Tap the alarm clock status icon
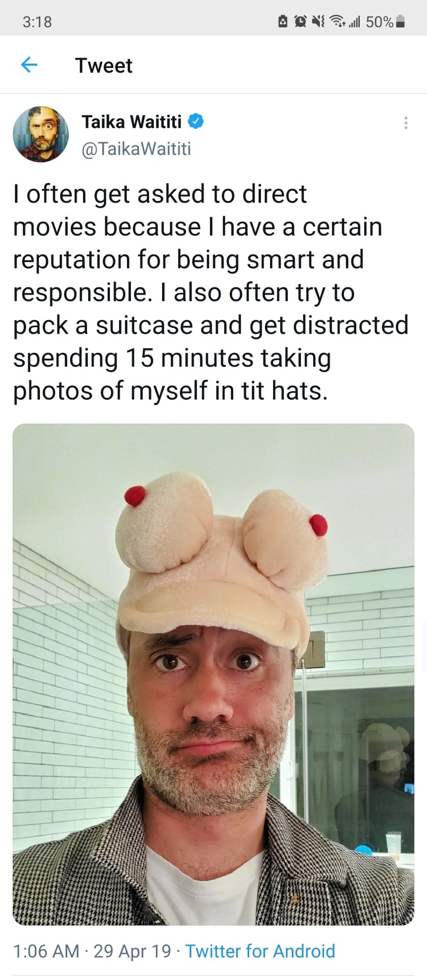The height and width of the screenshot is (980, 427). point(301,21)
